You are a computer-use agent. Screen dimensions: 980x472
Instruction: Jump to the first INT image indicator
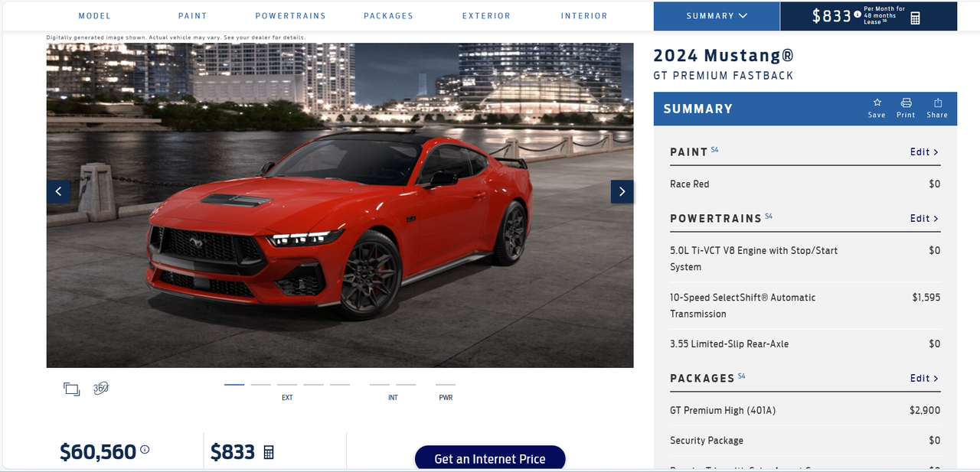[379, 385]
